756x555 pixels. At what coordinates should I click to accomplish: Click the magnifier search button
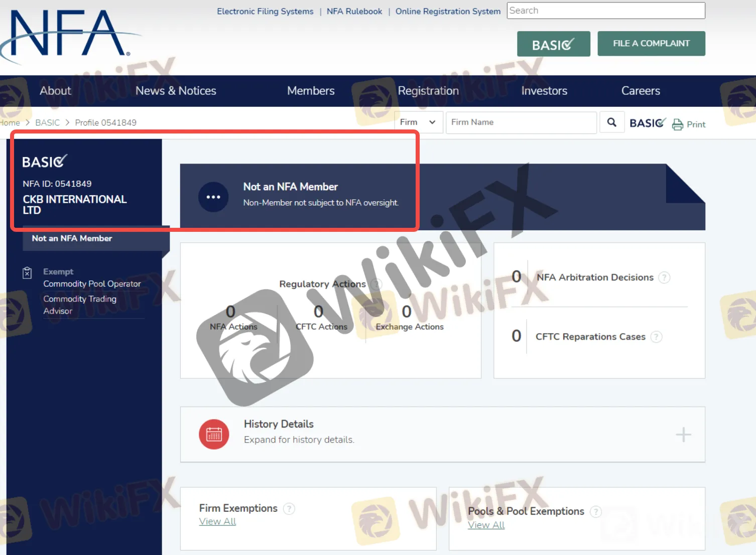(x=611, y=122)
